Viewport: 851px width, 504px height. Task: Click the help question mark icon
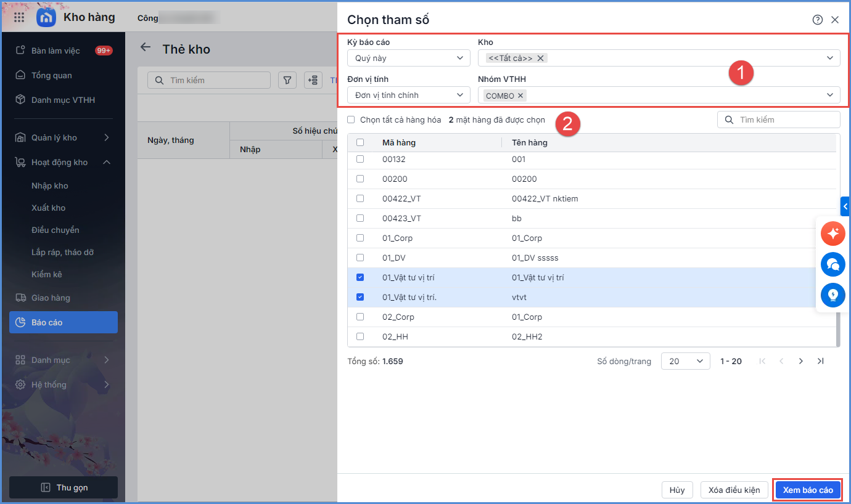click(818, 20)
